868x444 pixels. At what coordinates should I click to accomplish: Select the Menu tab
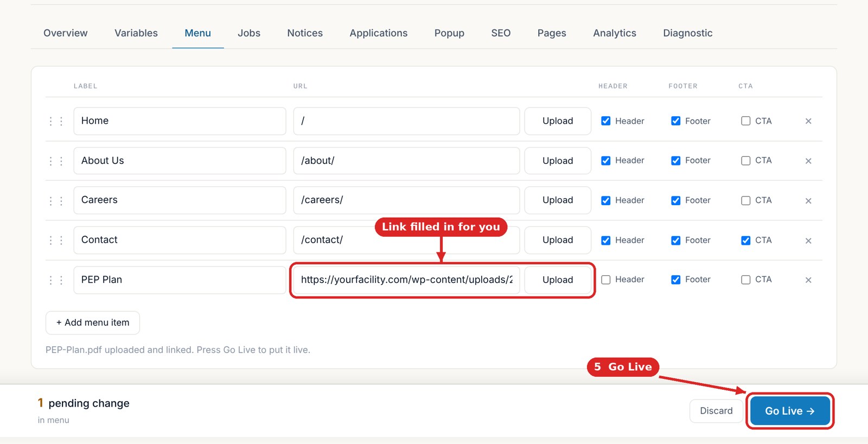pos(198,33)
